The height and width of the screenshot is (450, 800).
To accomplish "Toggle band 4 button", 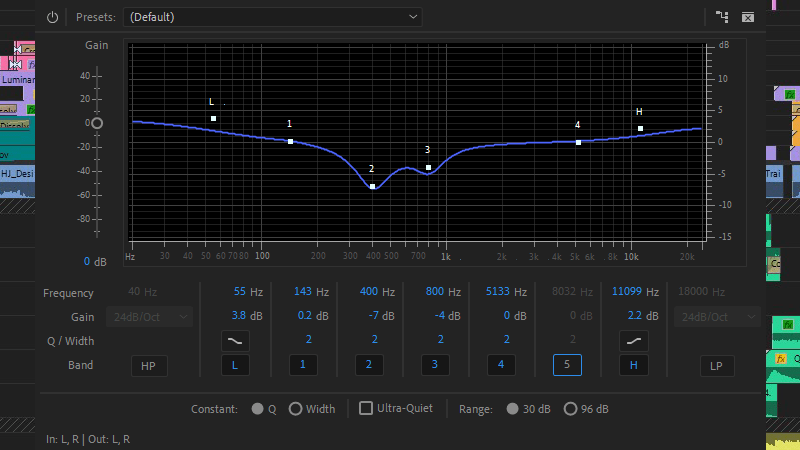I will [501, 365].
